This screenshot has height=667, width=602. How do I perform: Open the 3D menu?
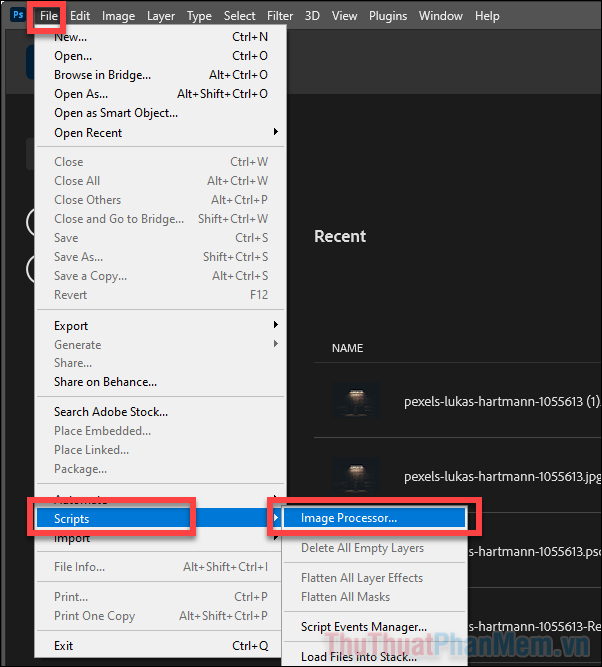coord(312,16)
